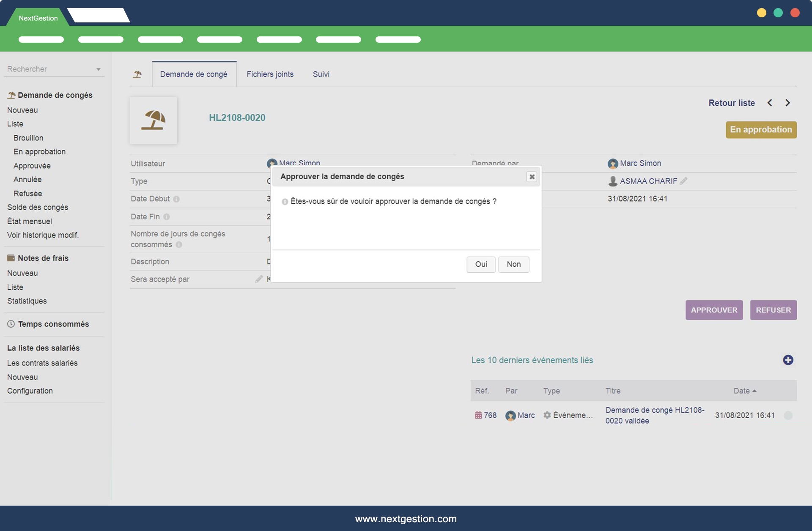812x531 pixels.
Task: Open the Suivi tab
Action: tap(321, 74)
